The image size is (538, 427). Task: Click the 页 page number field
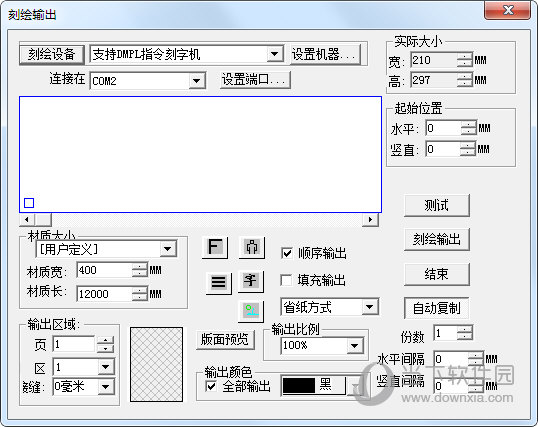pos(74,344)
